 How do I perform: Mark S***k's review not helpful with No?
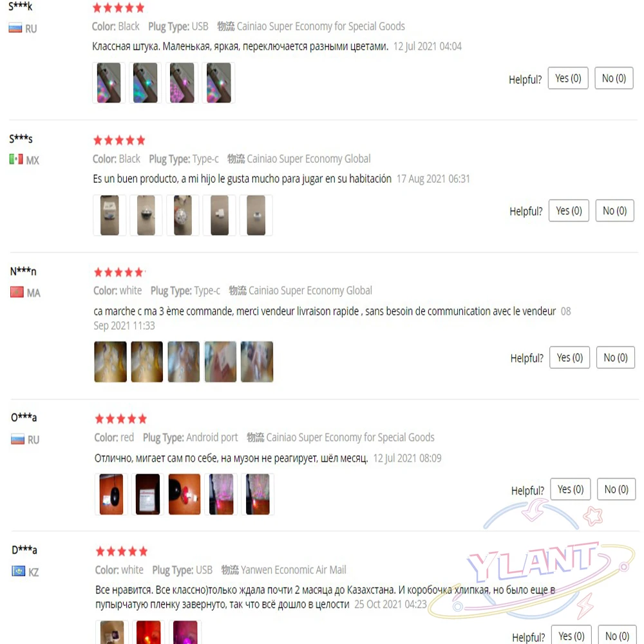pos(614,78)
